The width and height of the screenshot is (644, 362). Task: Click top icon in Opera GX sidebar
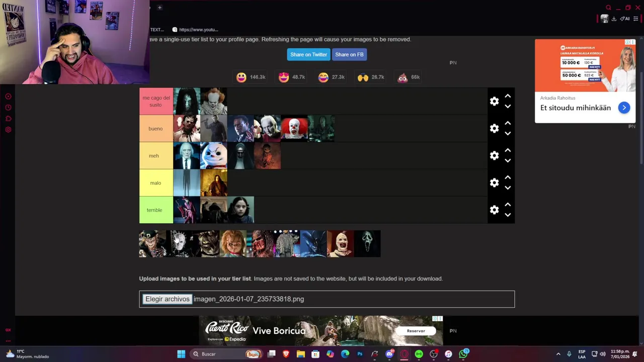point(8,97)
